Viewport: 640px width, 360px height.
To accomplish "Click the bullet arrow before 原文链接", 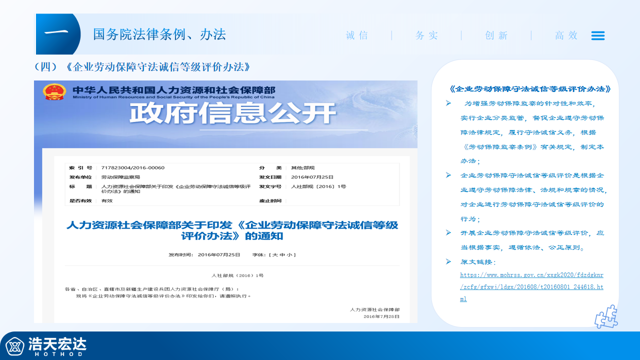I will pyautogui.click(x=449, y=262).
